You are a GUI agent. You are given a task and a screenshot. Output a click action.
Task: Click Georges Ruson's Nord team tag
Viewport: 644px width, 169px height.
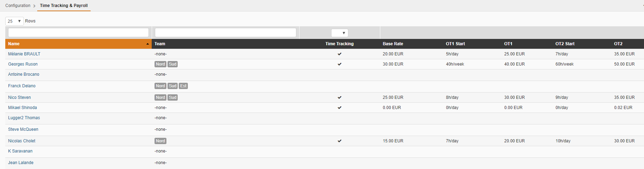[160, 64]
